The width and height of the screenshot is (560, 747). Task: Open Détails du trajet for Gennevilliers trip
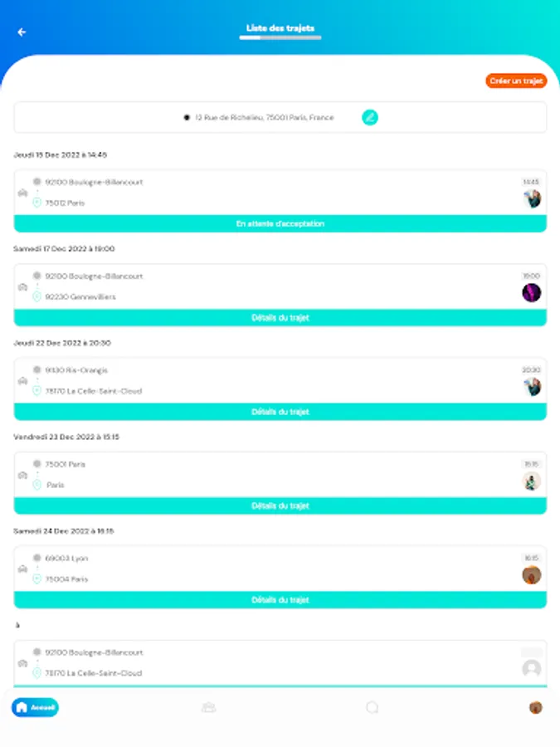pyautogui.click(x=280, y=318)
